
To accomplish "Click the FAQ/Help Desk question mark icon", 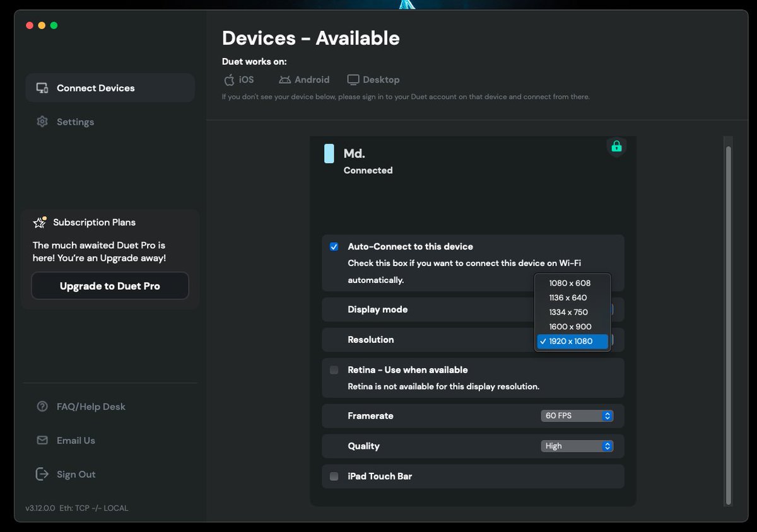I will [x=42, y=407].
